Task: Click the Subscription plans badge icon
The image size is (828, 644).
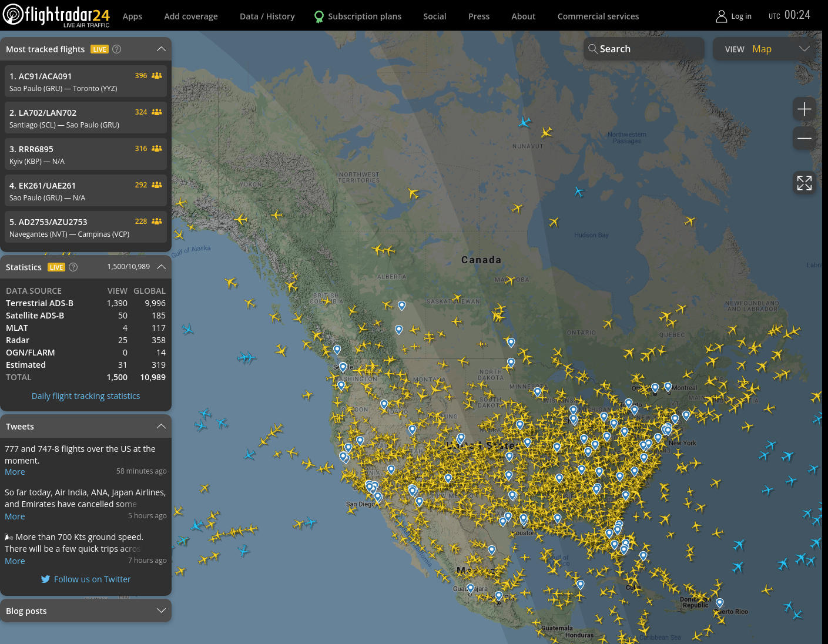Action: [319, 16]
